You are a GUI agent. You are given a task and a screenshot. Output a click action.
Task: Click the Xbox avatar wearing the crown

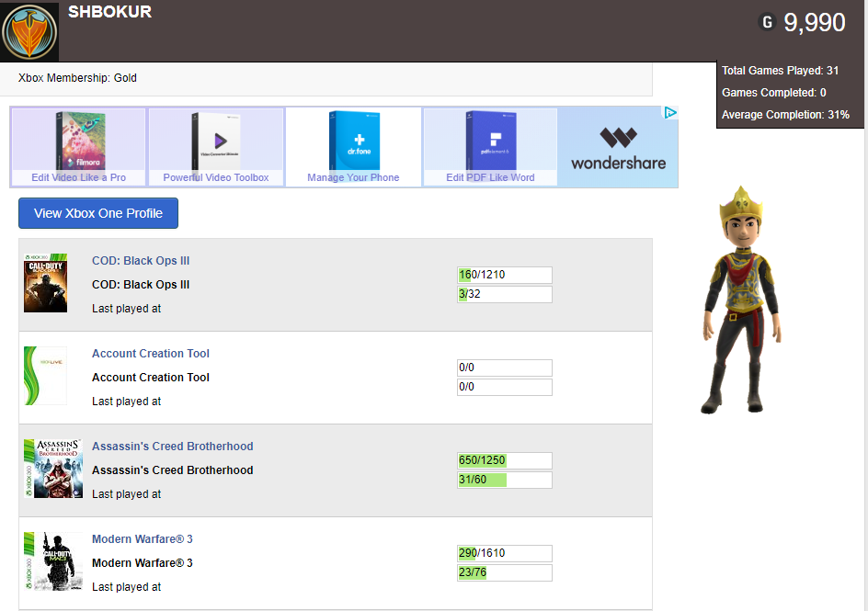pyautogui.click(x=742, y=300)
